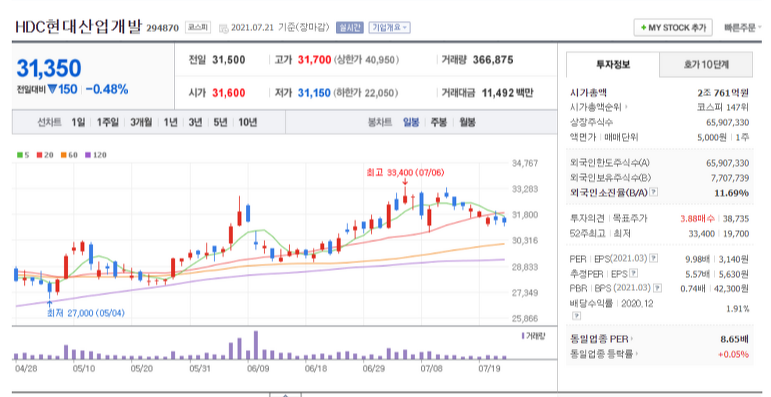771x397 pixels.
Task: Click the 상장주식수 value 65,907,330
Action: pyautogui.click(x=728, y=122)
